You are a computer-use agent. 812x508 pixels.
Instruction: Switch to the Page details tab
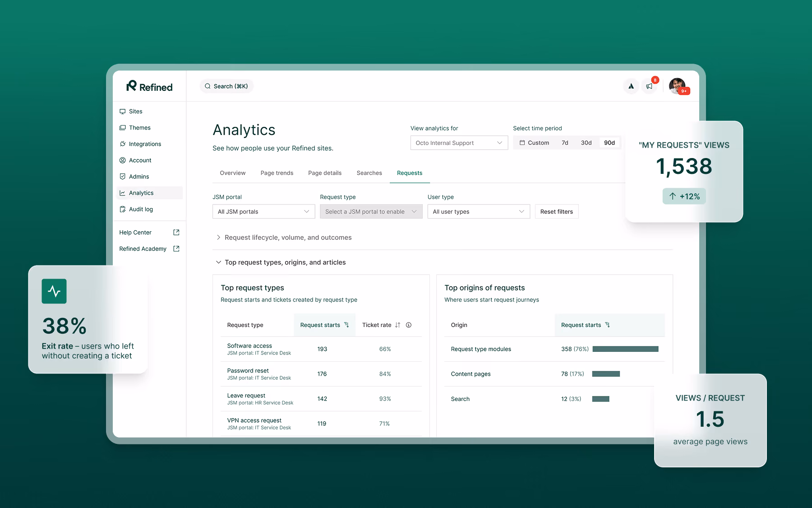[325, 173]
